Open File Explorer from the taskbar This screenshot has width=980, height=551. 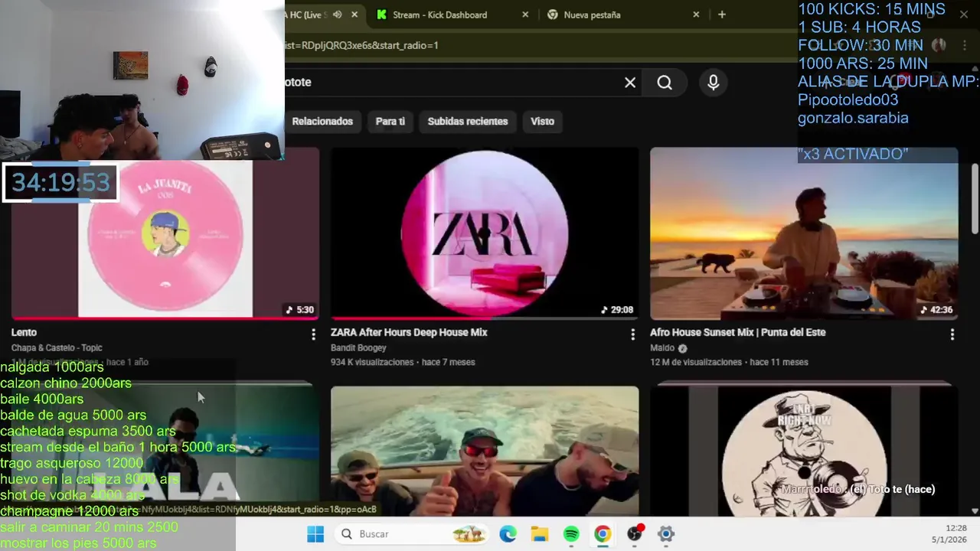[540, 534]
